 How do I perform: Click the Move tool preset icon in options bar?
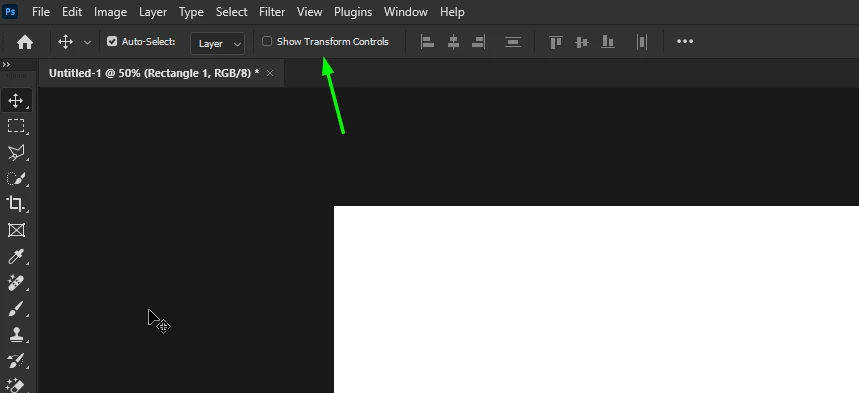66,42
